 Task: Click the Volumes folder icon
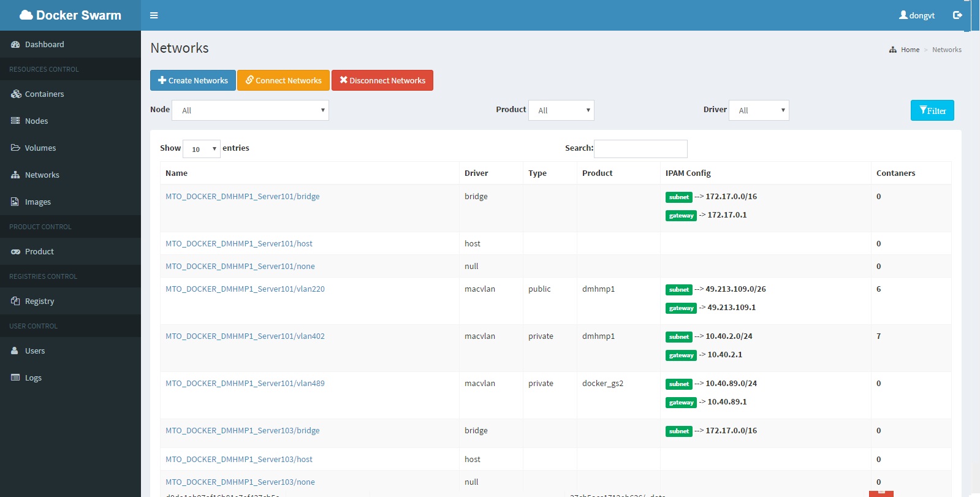[15, 148]
